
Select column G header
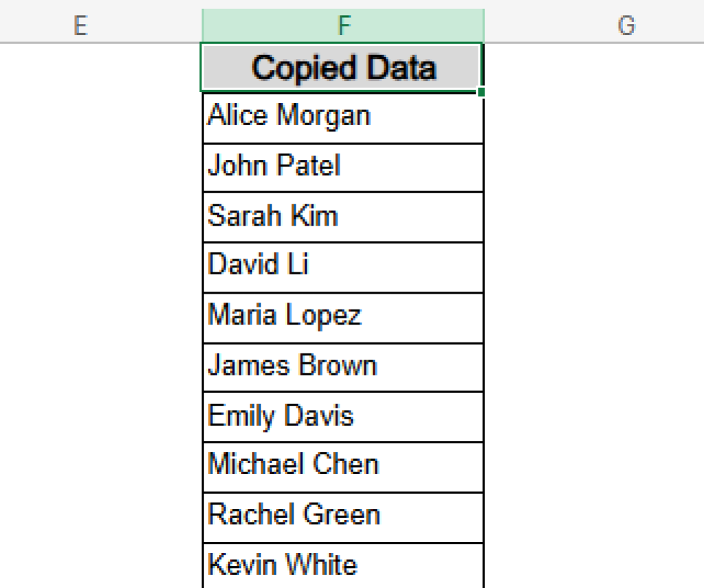click(626, 25)
